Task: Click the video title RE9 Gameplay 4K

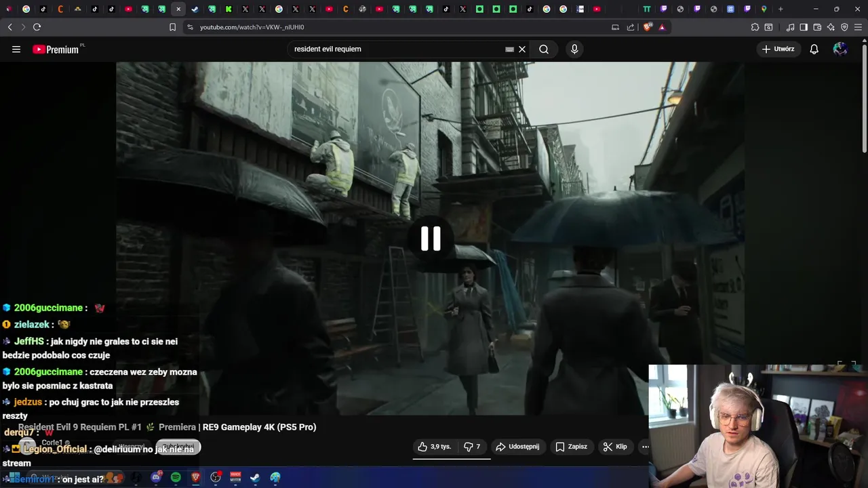Action: coord(167,427)
